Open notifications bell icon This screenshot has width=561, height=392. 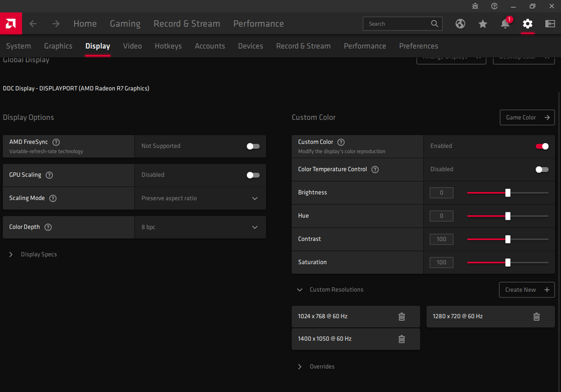click(x=505, y=24)
